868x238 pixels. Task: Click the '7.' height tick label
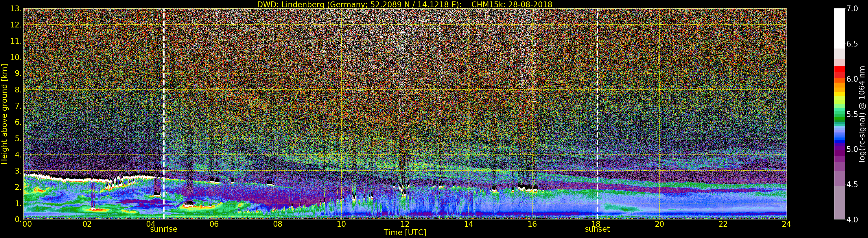(18, 106)
